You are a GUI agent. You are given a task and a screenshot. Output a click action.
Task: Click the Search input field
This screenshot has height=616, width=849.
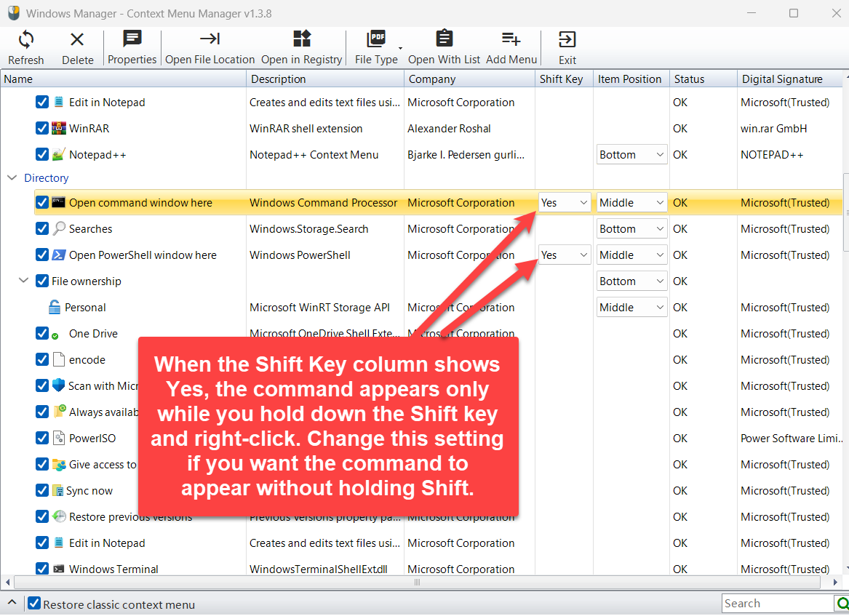[x=778, y=603]
